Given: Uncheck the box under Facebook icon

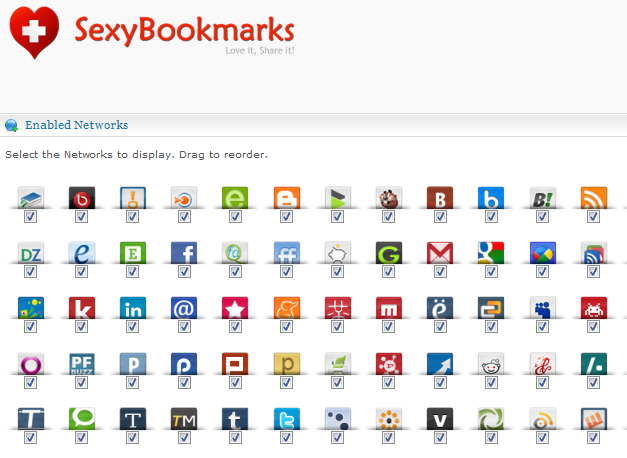Looking at the screenshot, I should (x=184, y=272).
